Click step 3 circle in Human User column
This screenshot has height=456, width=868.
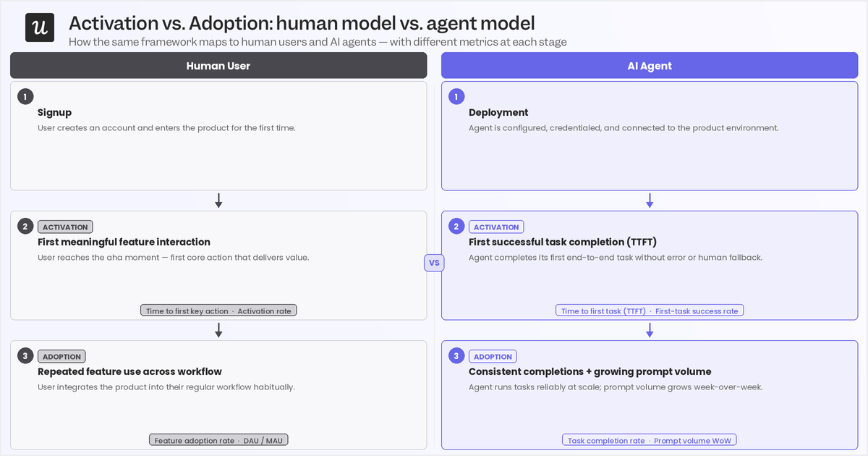[x=25, y=356]
